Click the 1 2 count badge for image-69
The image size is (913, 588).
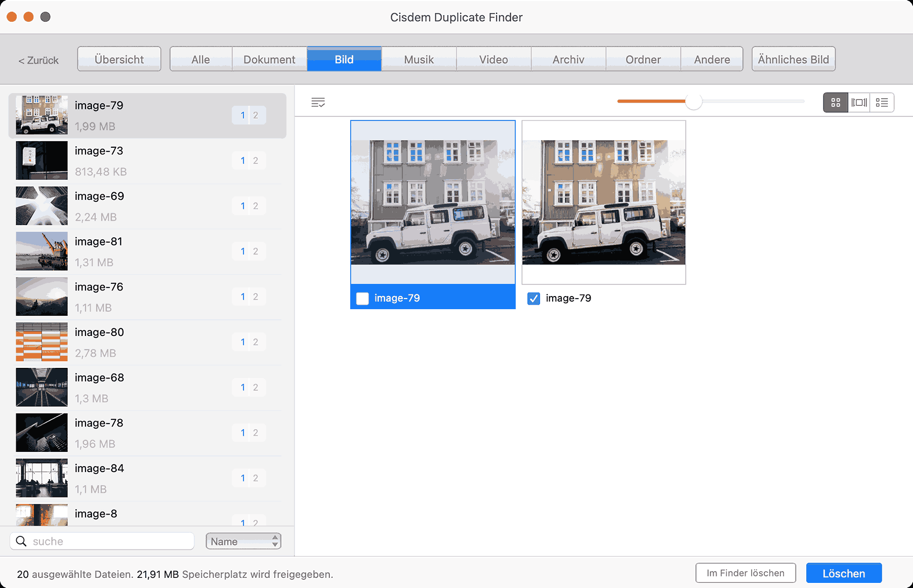(x=249, y=206)
